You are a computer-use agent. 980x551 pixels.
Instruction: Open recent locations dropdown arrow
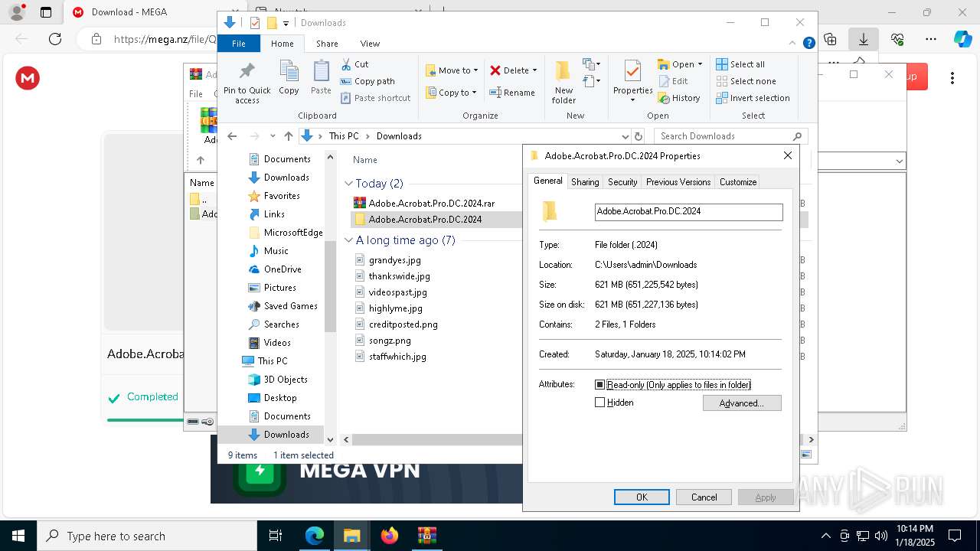click(272, 136)
